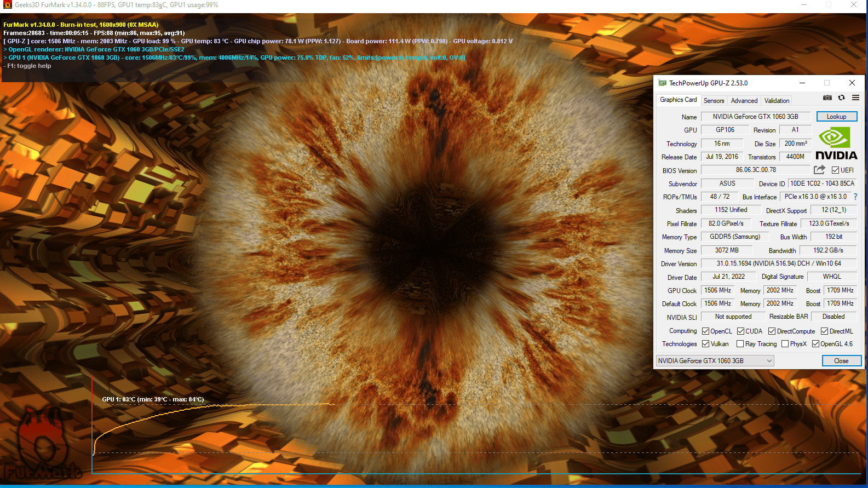The width and height of the screenshot is (868, 488).
Task: Toggle the PhysX checkbox
Action: click(x=785, y=344)
